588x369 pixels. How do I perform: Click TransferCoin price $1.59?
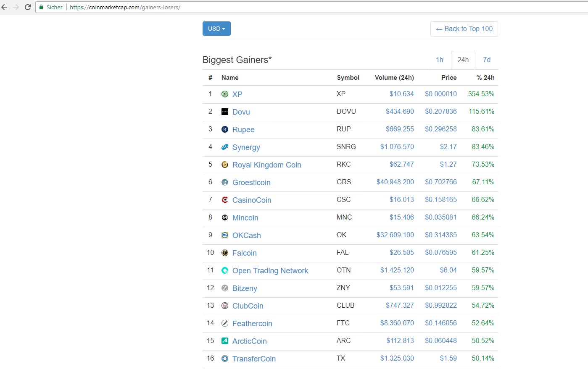448,359
